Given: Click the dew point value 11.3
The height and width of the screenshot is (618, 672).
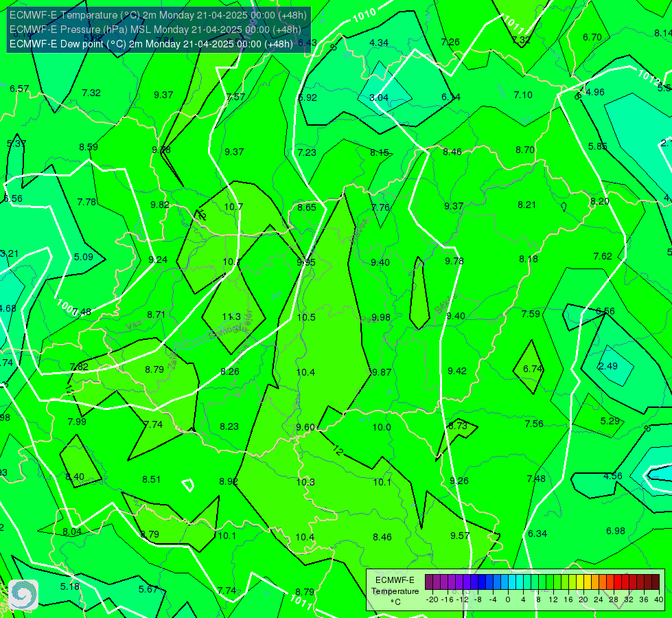Looking at the screenshot, I should click(x=231, y=317).
